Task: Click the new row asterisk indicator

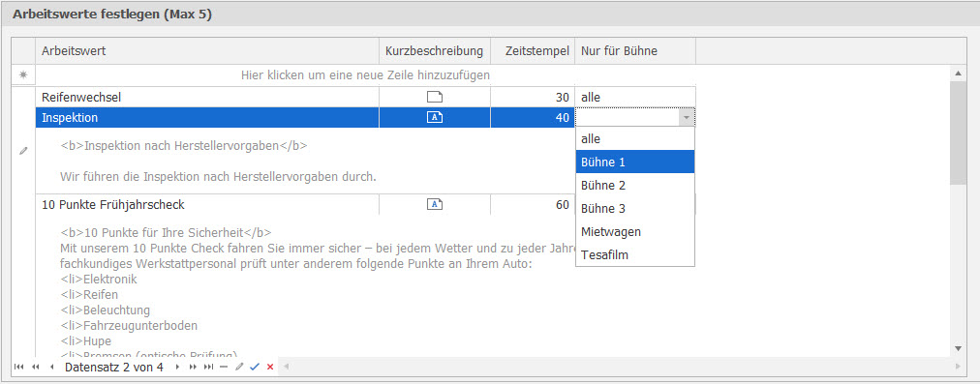Action: (24, 74)
